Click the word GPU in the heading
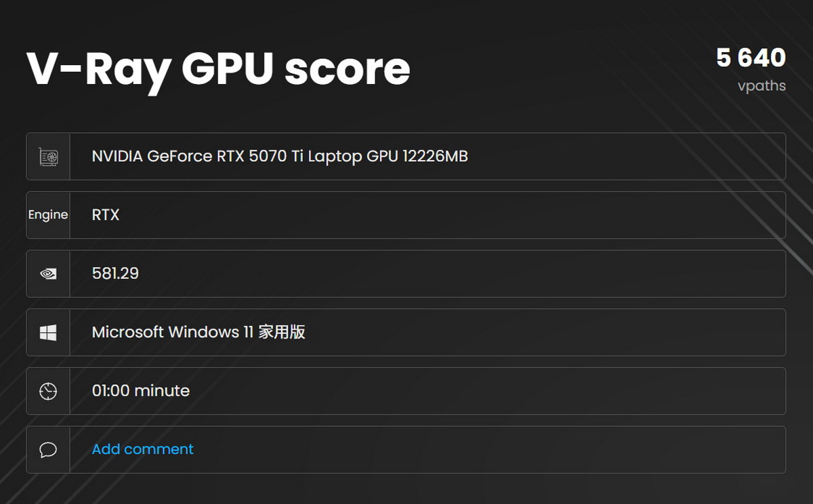 [227, 68]
